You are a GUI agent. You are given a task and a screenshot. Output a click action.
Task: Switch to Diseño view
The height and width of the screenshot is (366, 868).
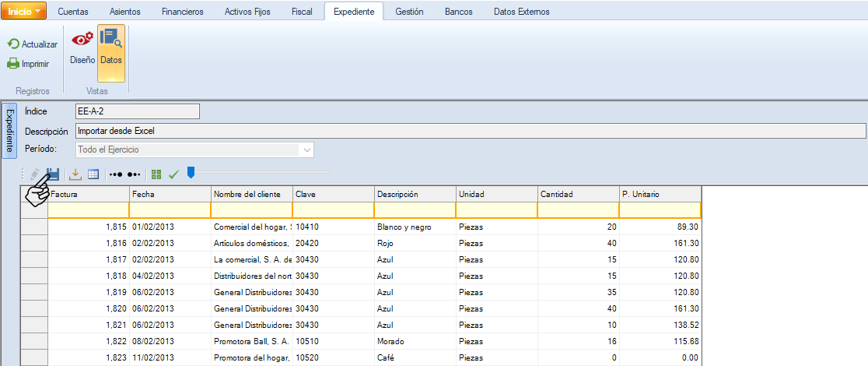(x=82, y=47)
